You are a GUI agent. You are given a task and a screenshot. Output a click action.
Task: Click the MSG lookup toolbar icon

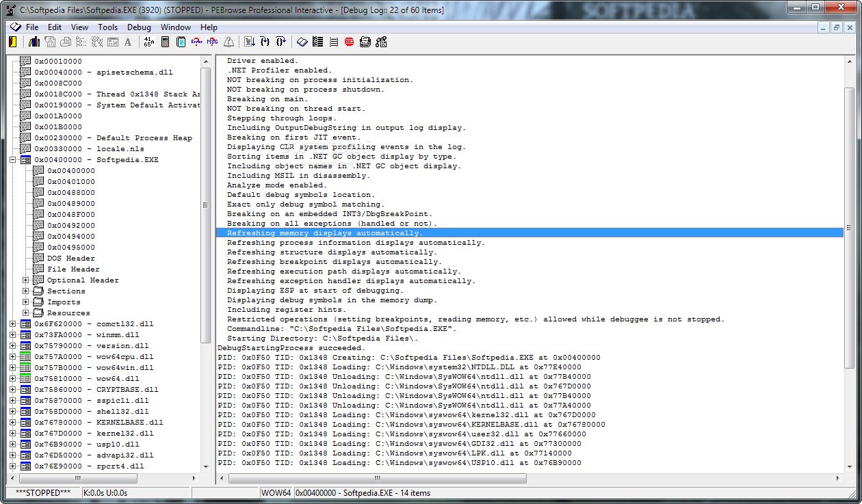tap(213, 42)
